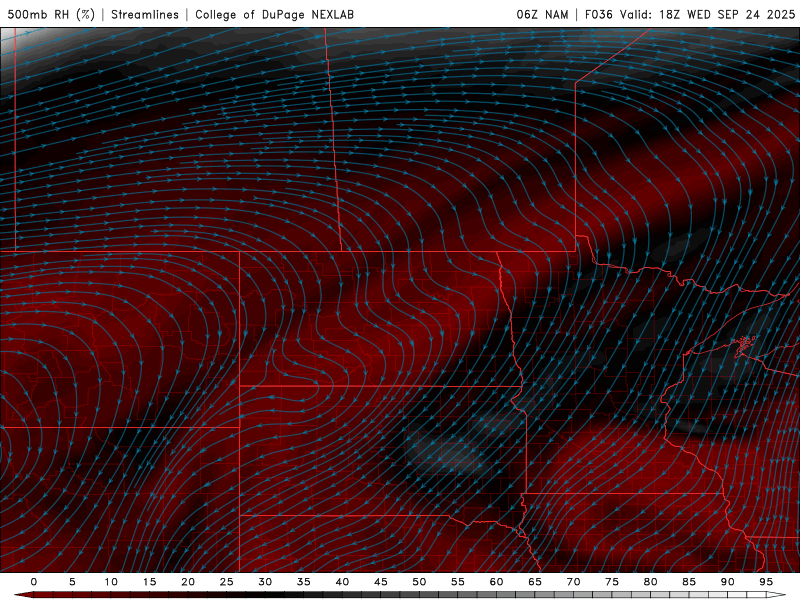Click the colorbar label '45'

[x=381, y=582]
